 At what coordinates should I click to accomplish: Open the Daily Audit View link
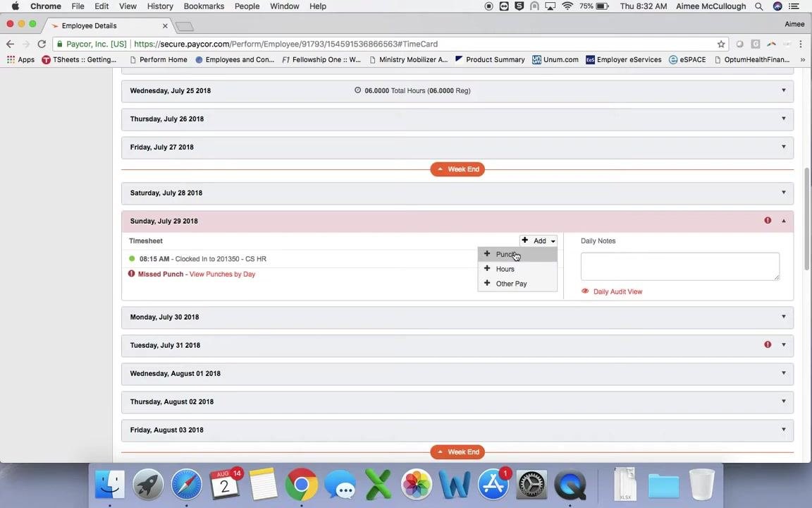pos(617,292)
